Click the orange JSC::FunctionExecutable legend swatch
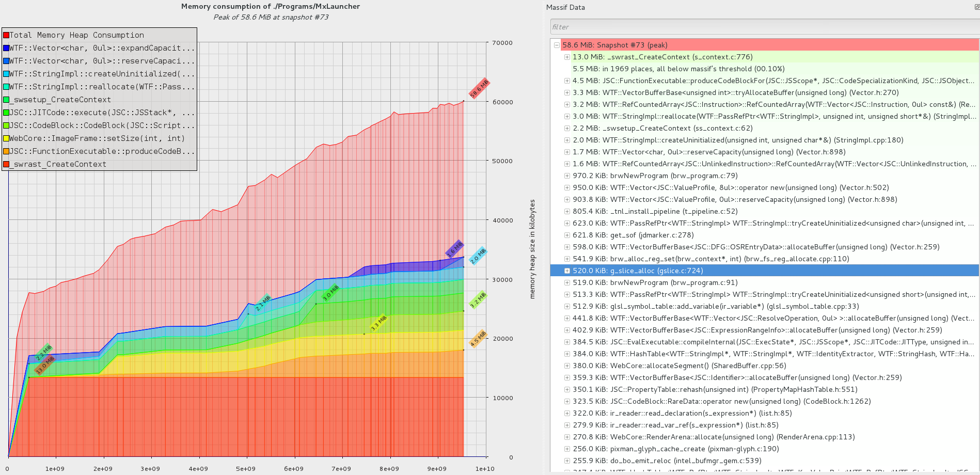This screenshot has width=980, height=475. tap(6, 151)
